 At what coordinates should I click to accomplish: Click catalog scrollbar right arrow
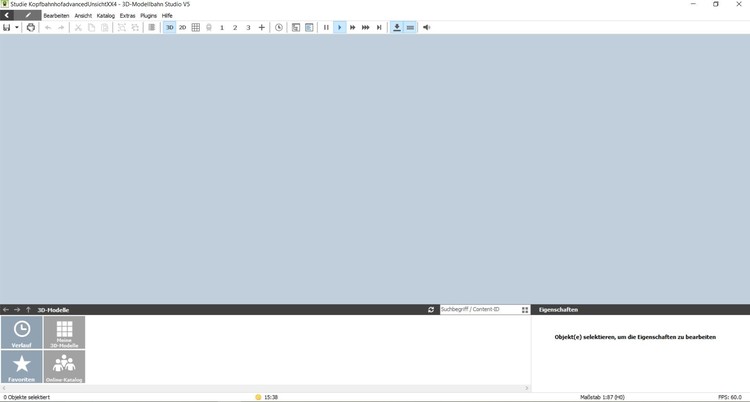[x=527, y=388]
